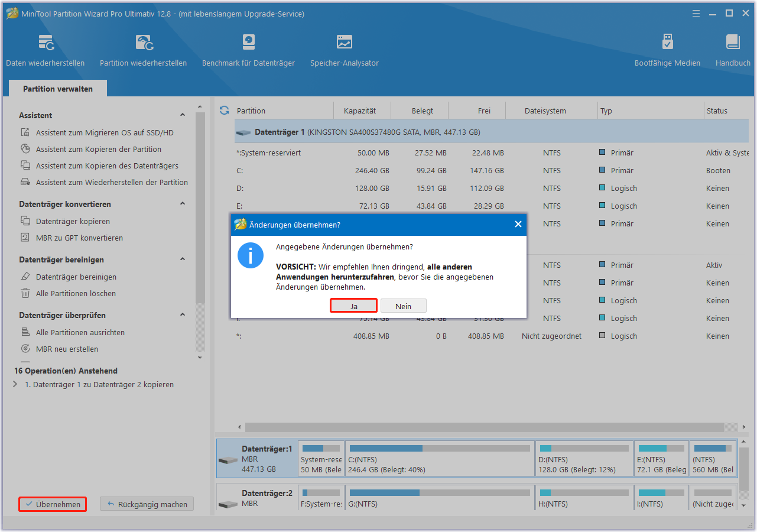The width and height of the screenshot is (757, 532).
Task: Click the refresh icon beside Partition header
Action: click(x=224, y=111)
